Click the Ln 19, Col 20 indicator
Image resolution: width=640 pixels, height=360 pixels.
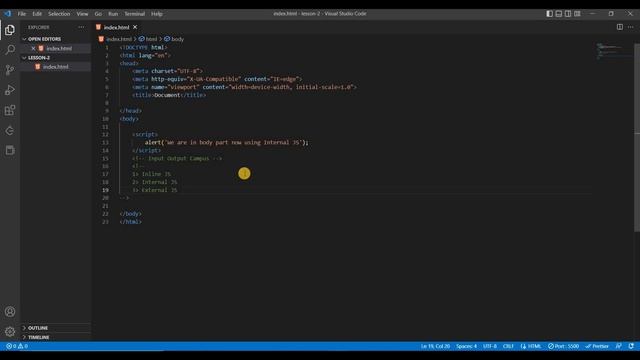pyautogui.click(x=435, y=346)
